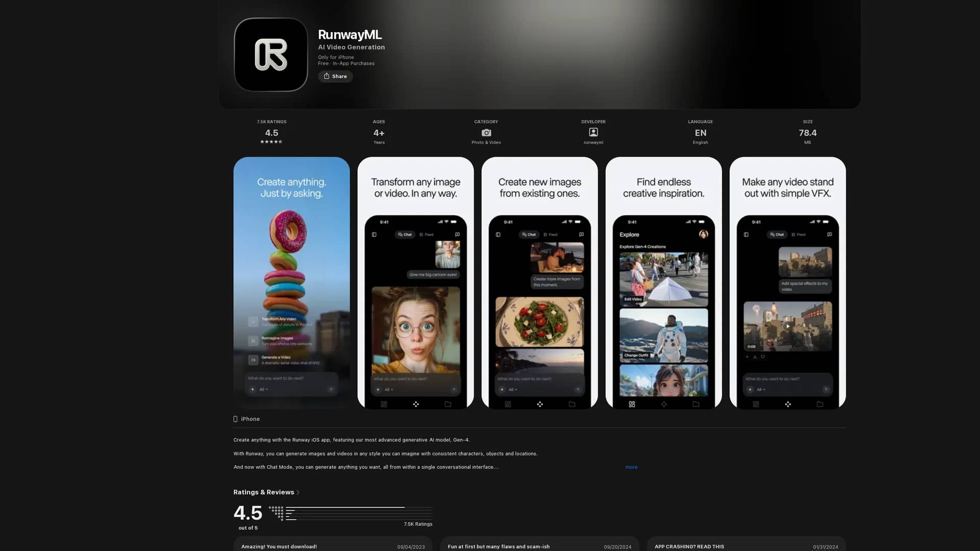Click plus icon in second screenshot prompt box

378,389
